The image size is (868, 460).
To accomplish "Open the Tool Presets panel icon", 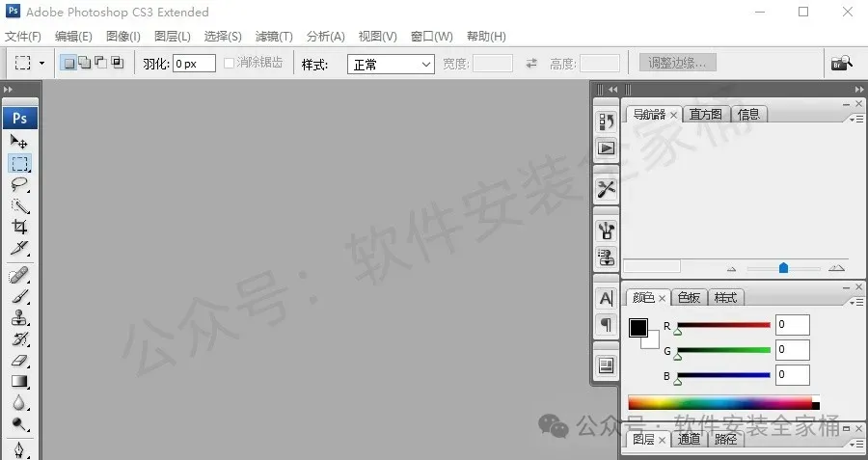I will pos(607,189).
